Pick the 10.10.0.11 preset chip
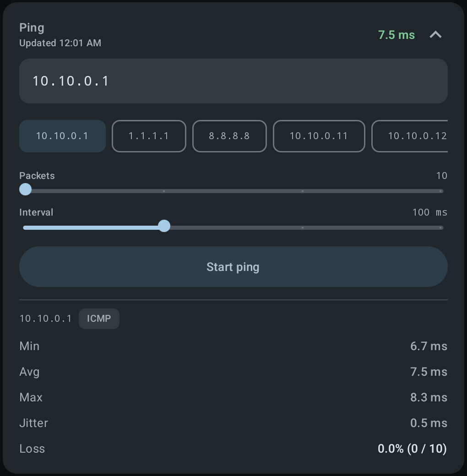 (x=319, y=136)
